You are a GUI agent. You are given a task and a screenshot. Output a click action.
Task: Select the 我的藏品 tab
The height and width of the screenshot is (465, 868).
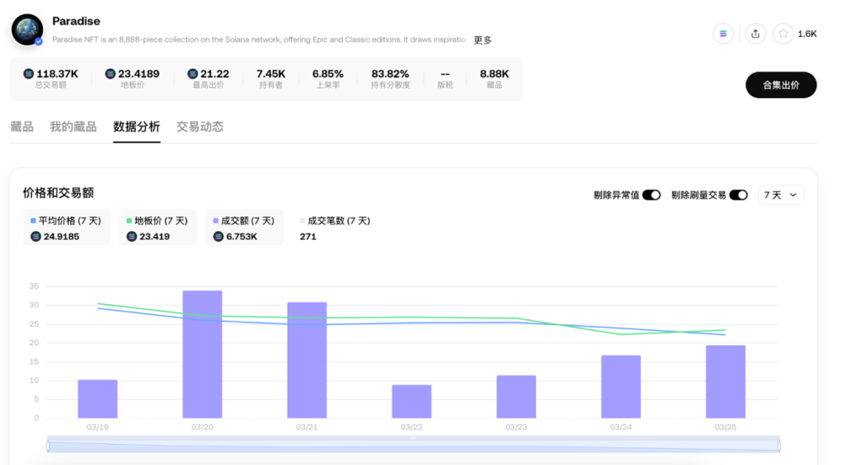point(73,127)
